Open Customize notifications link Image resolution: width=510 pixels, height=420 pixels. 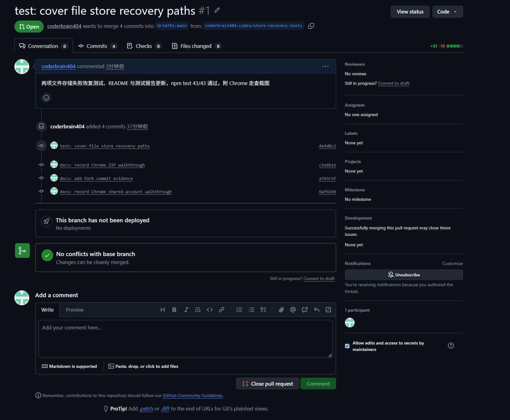tap(452, 263)
